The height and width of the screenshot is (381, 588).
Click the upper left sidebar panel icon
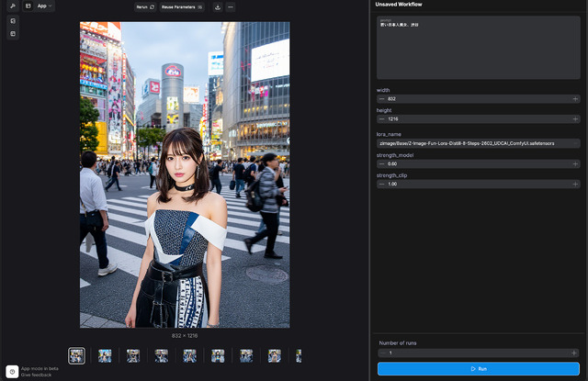click(x=13, y=20)
